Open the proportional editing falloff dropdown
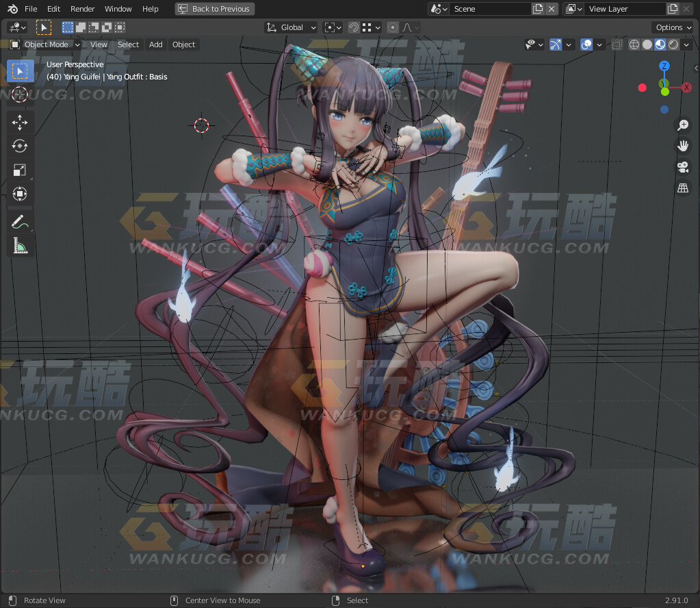This screenshot has height=608, width=700. [411, 27]
